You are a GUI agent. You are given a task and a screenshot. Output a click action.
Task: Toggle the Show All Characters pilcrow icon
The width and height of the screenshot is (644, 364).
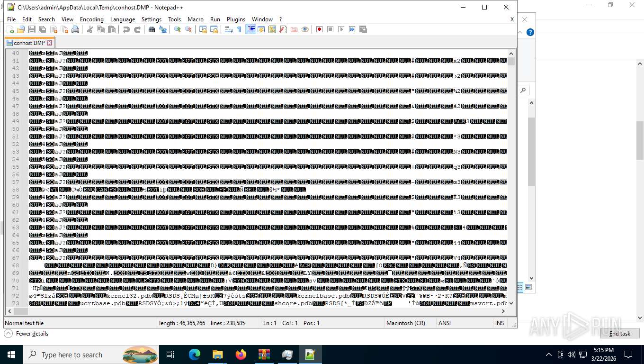click(x=240, y=29)
